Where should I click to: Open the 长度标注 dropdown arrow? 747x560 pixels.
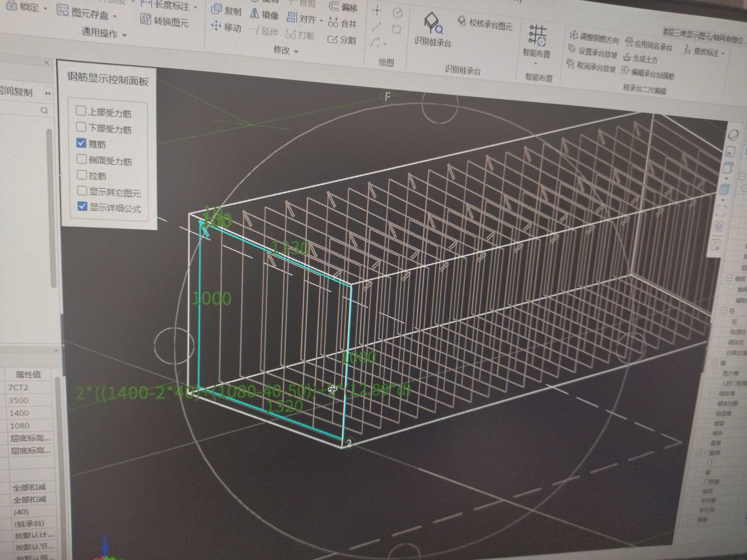[195, 7]
